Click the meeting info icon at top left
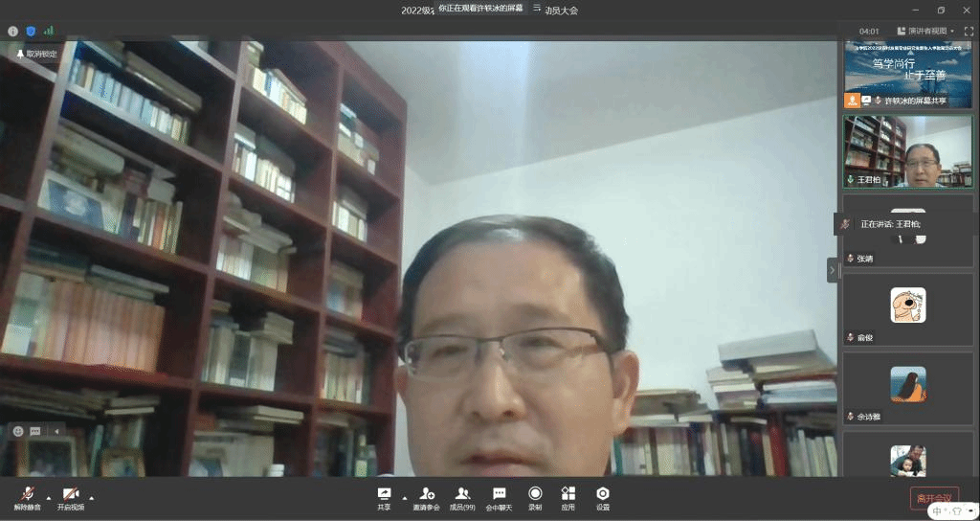 (x=12, y=31)
